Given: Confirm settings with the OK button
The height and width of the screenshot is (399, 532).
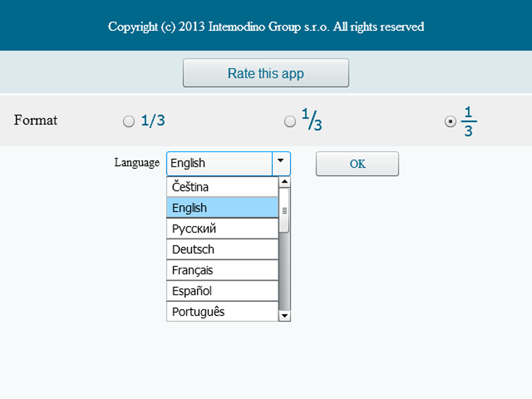Looking at the screenshot, I should click(357, 164).
